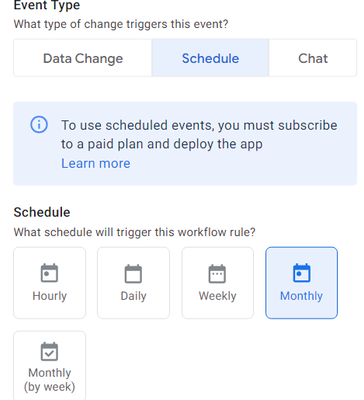This screenshot has height=400, width=364.
Task: Click the 'What type of change' description
Action: point(121,24)
